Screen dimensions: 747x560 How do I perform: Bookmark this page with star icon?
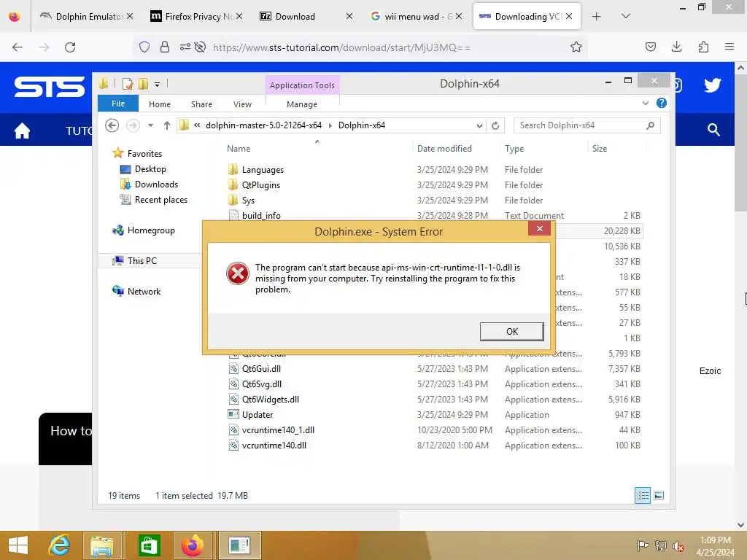[x=576, y=47]
